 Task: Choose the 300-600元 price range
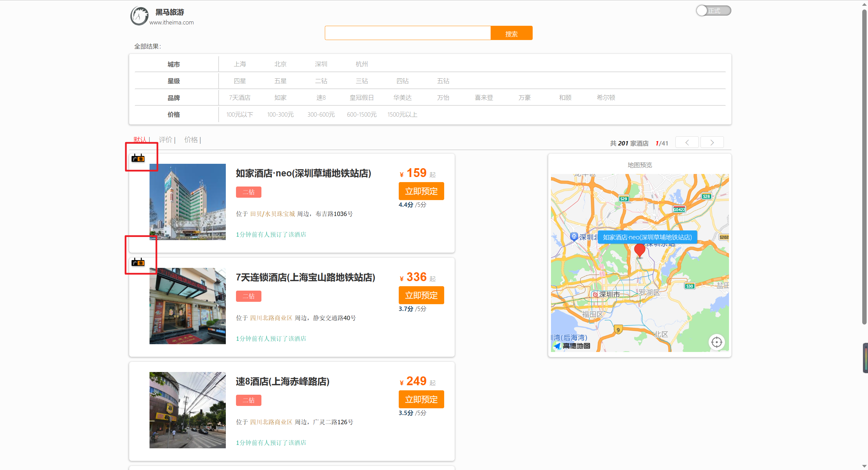point(321,115)
